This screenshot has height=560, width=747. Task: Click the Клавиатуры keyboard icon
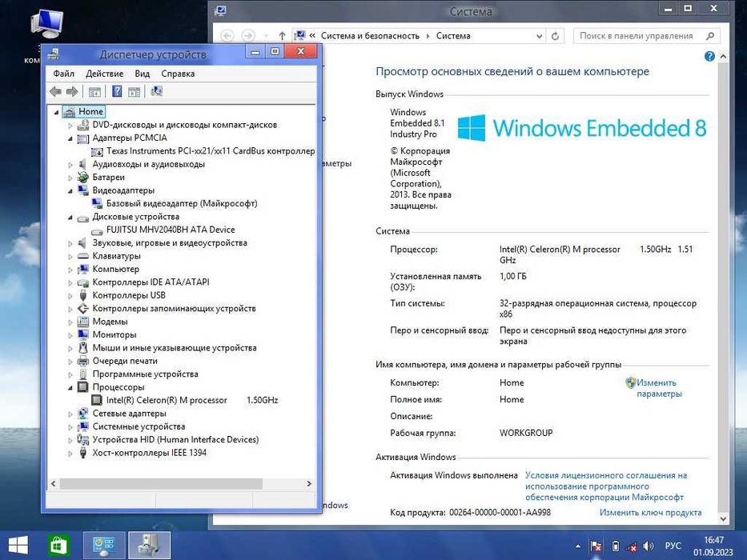coord(83,256)
